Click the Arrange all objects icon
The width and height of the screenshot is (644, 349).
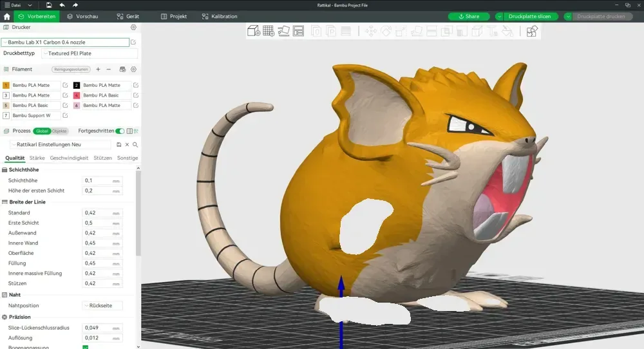(299, 31)
